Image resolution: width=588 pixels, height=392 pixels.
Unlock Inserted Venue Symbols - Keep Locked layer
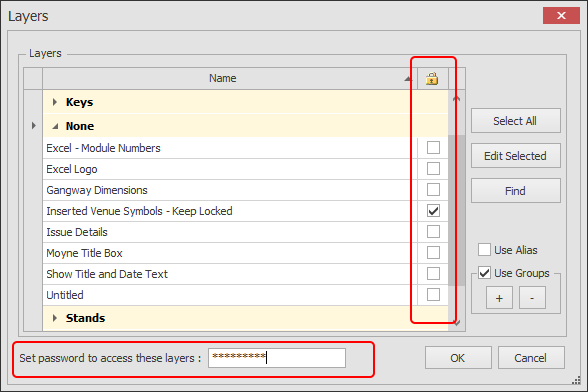[x=433, y=211]
